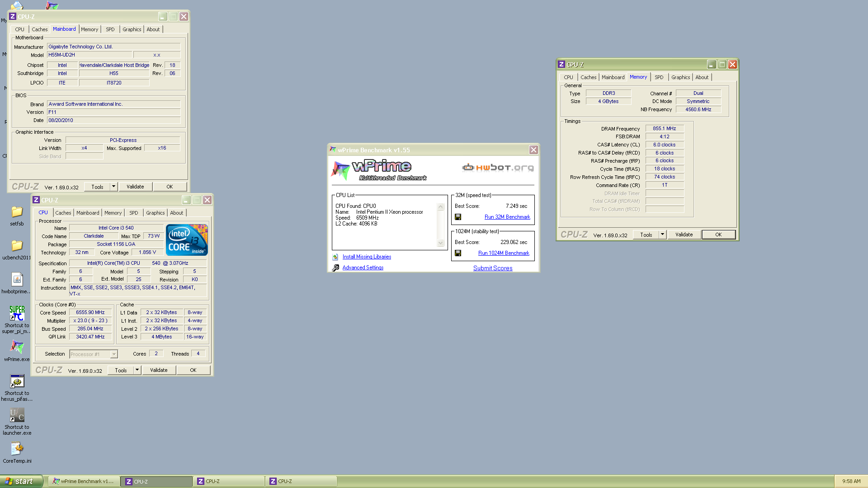Switch to Memory tab in lower CPU-Z window
Viewport: 868px width, 488px height.
[x=113, y=213]
